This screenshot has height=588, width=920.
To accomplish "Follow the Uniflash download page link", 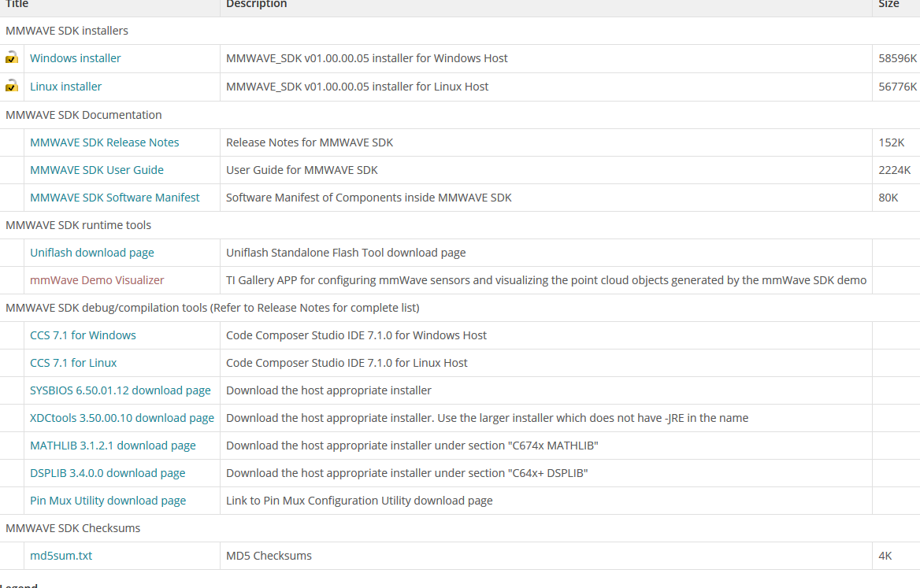I will 92,253.
